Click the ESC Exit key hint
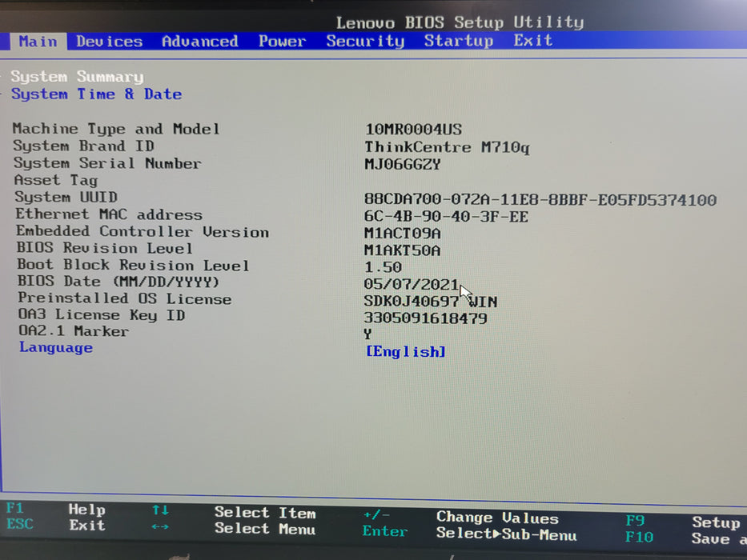The width and height of the screenshot is (747, 560). [56, 525]
